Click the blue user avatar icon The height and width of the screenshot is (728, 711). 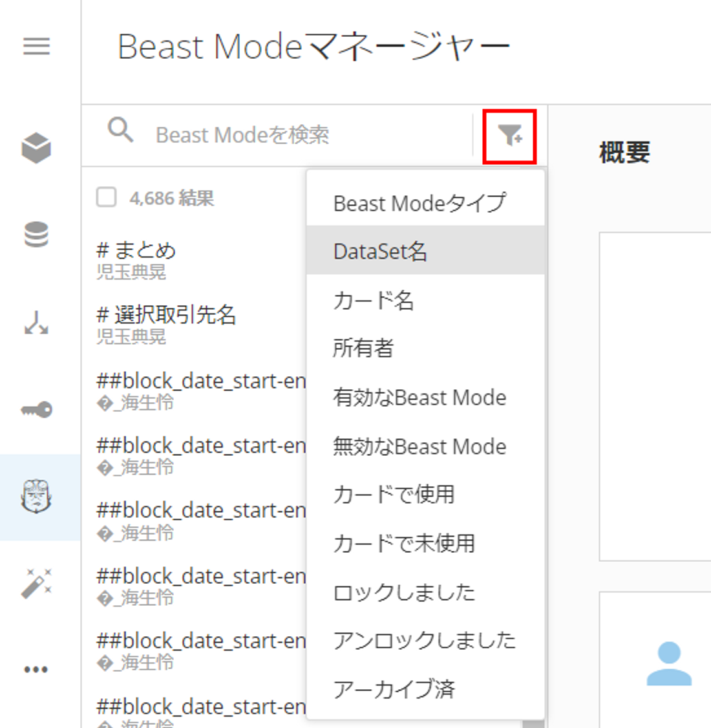(x=669, y=664)
